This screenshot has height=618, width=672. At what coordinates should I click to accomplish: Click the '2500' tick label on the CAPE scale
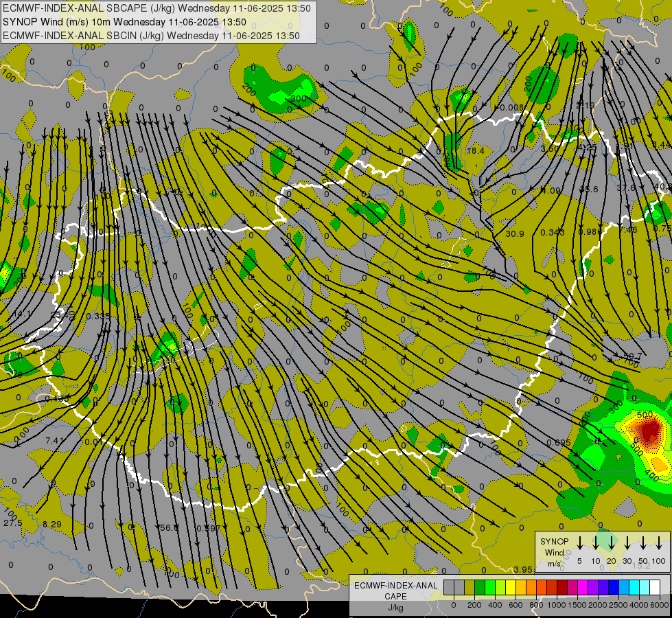pos(618,605)
